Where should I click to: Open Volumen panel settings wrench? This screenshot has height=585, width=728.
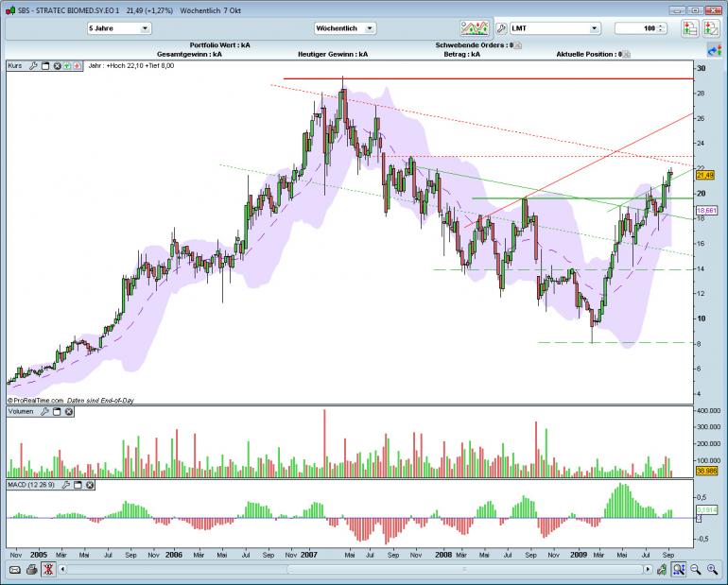pos(44,411)
